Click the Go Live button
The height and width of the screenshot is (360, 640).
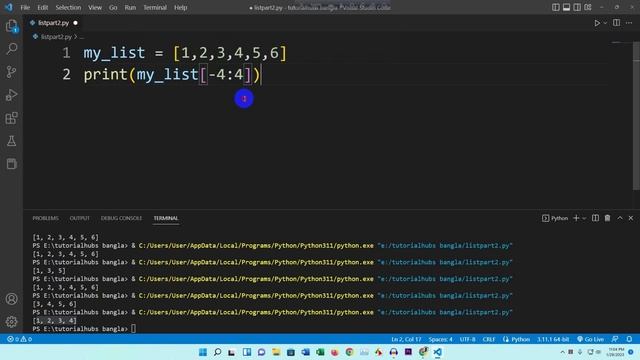(590, 339)
